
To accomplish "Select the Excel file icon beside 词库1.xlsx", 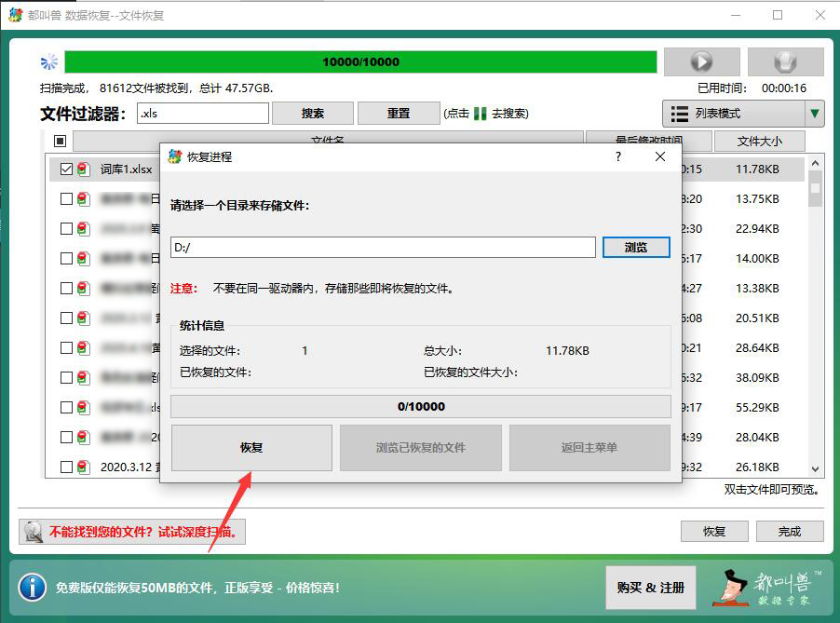I will (85, 169).
